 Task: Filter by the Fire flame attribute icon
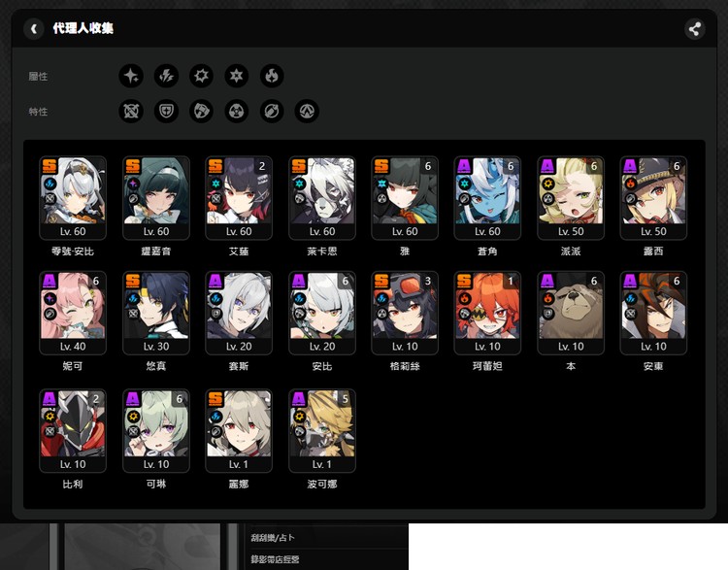pos(272,76)
